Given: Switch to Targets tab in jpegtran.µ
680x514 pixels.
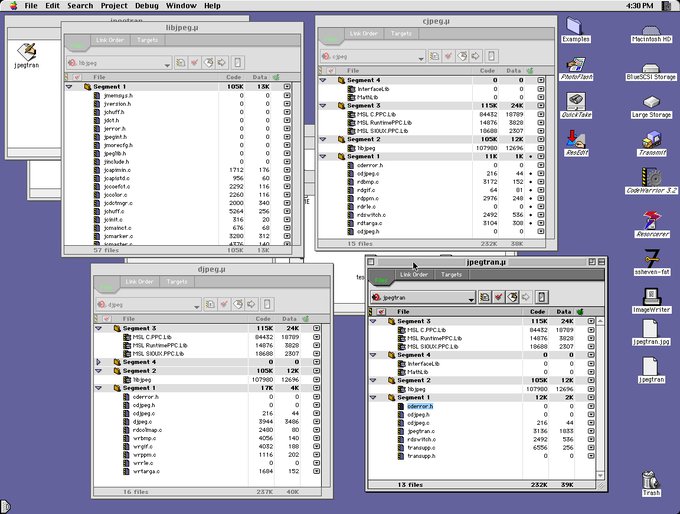Looking at the screenshot, I should tap(451, 275).
